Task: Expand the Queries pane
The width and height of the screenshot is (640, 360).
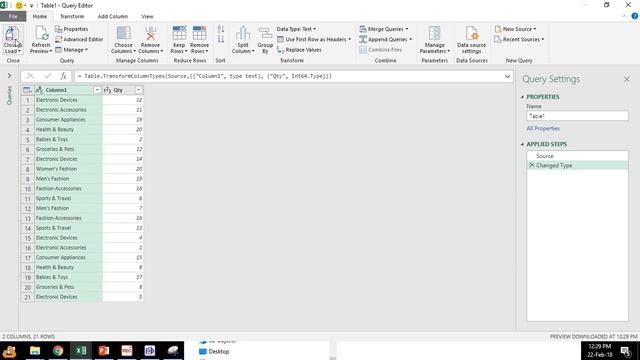Action: coord(9,76)
